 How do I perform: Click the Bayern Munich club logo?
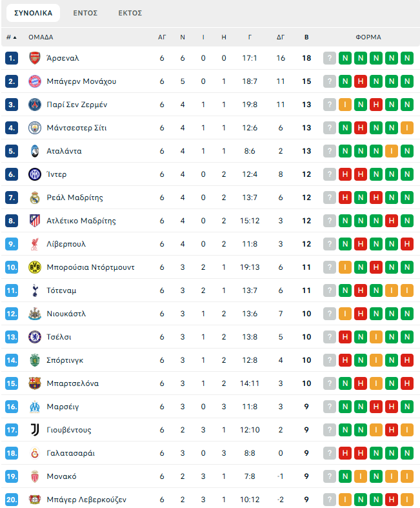coord(35,81)
